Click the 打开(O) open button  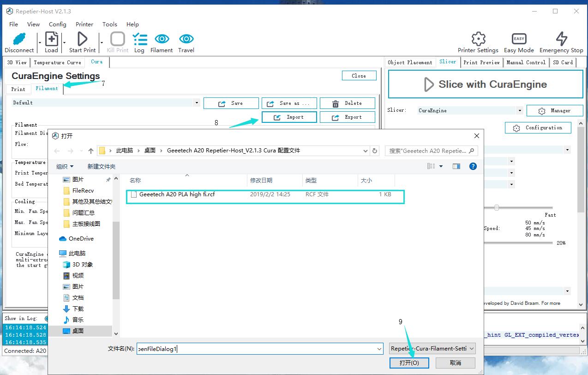click(x=409, y=363)
